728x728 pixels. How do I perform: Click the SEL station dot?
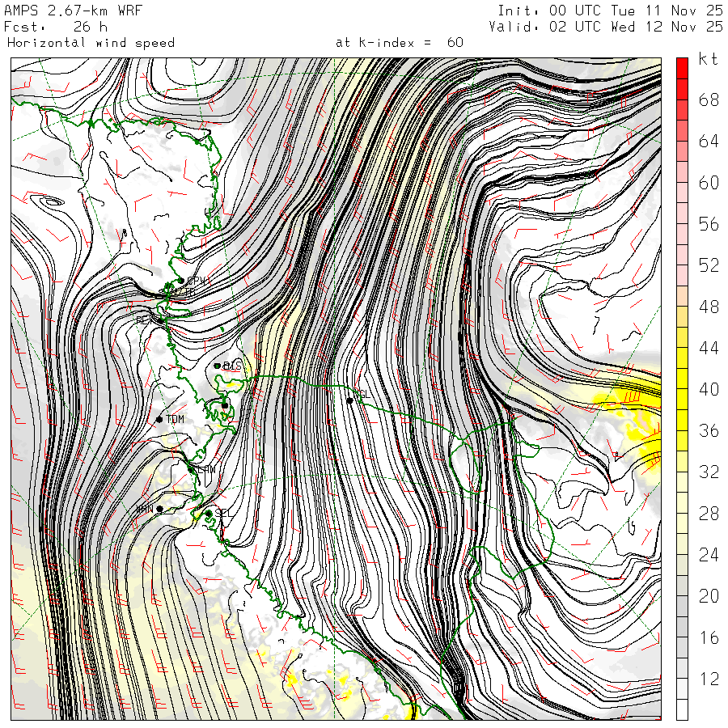(x=209, y=513)
